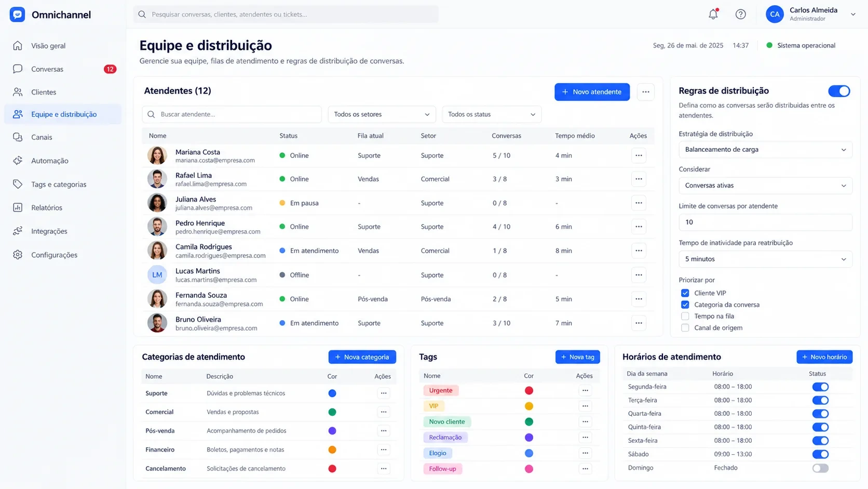Focus Buscar atendente search field
The height and width of the screenshot is (489, 868).
(232, 114)
